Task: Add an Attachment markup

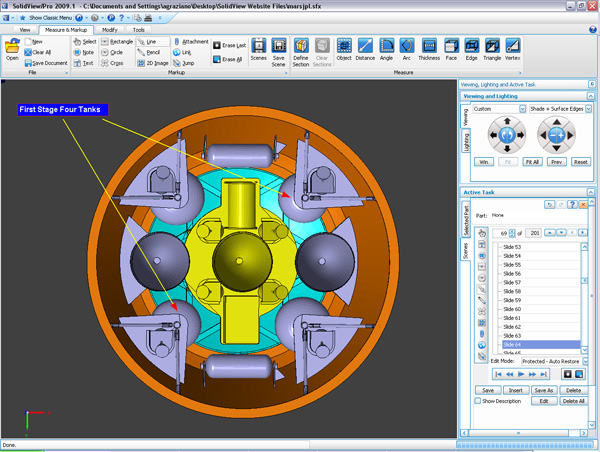Action: [x=191, y=41]
